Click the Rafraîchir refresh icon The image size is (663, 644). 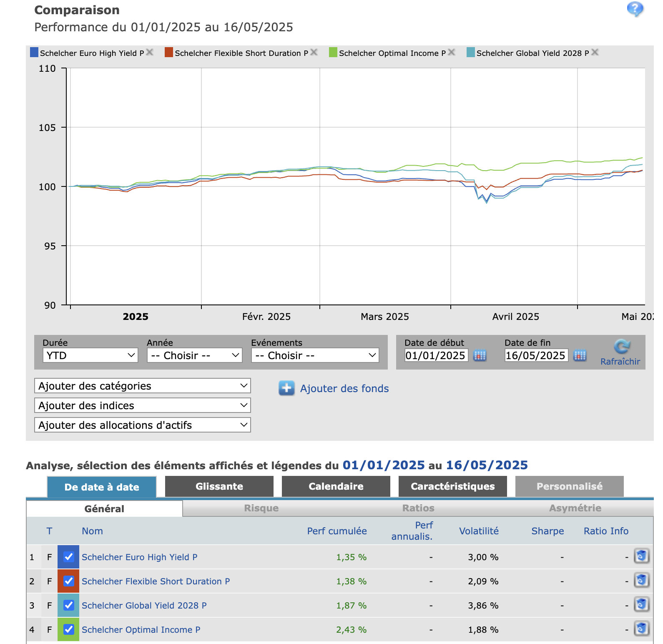pos(621,347)
